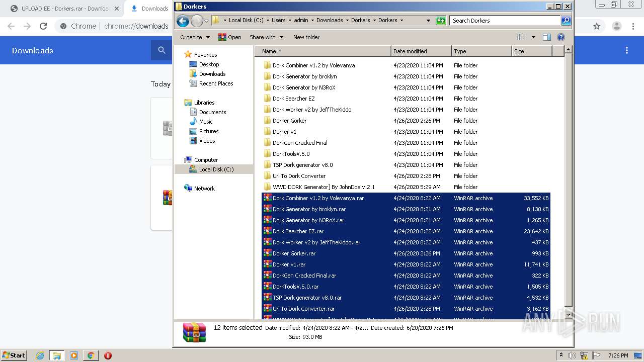The image size is (644, 362).
Task: Toggle the preview pane icon
Action: click(547, 37)
